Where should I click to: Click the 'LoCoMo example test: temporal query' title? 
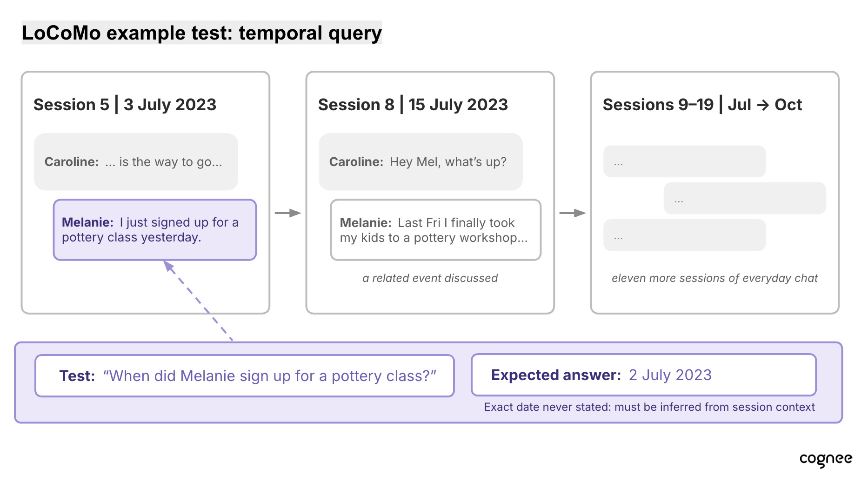point(202,33)
